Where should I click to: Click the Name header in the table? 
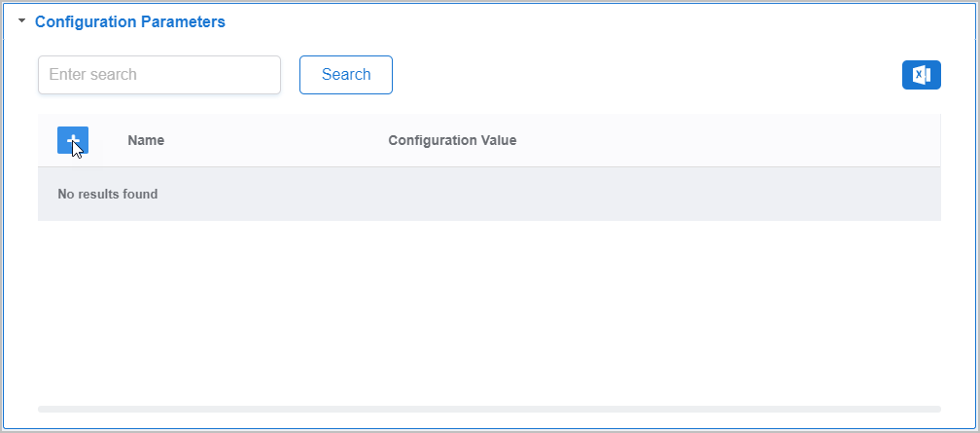(x=146, y=140)
